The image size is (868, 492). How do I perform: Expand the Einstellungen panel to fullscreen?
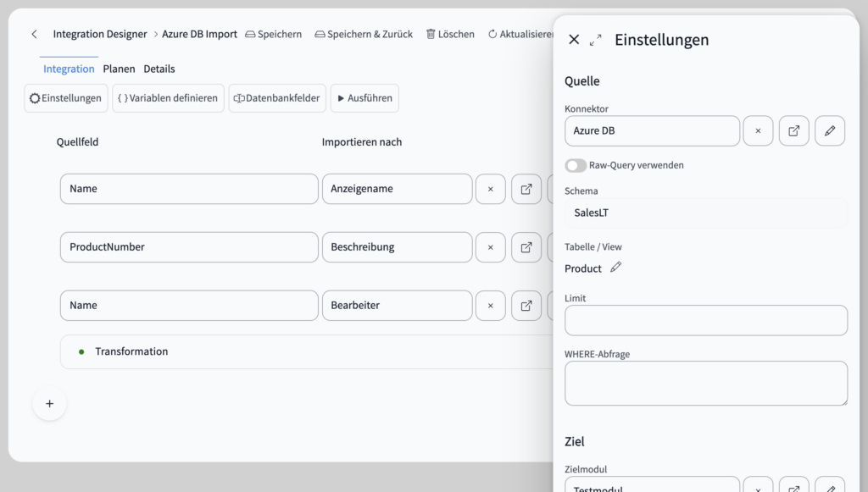(596, 40)
